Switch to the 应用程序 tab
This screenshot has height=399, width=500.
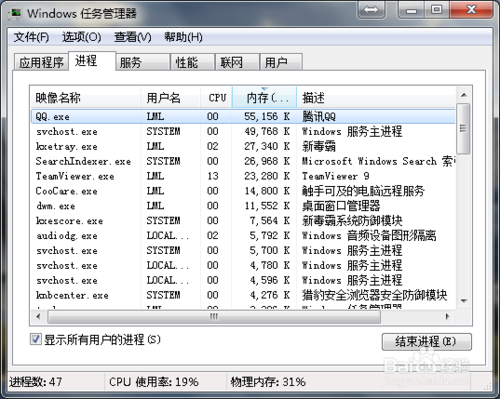pos(41,62)
